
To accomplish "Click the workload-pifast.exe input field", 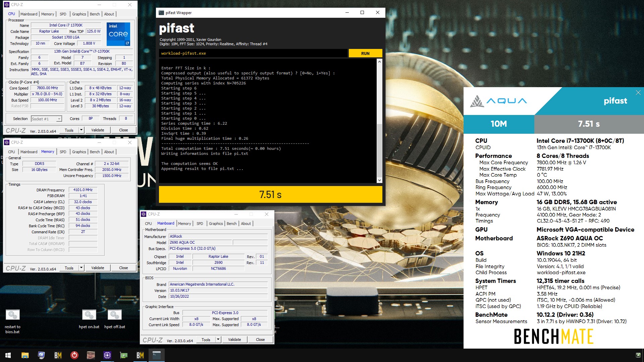I will click(253, 53).
